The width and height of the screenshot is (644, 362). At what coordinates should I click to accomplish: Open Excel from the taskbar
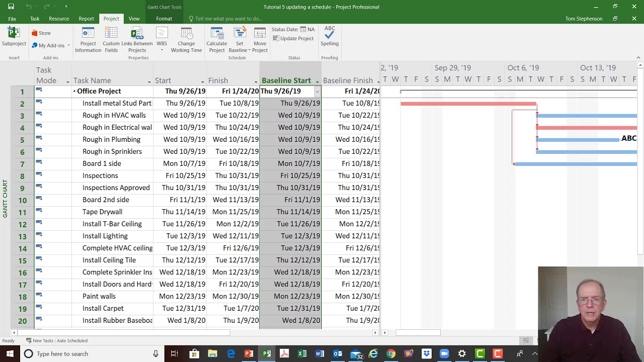[302, 353]
